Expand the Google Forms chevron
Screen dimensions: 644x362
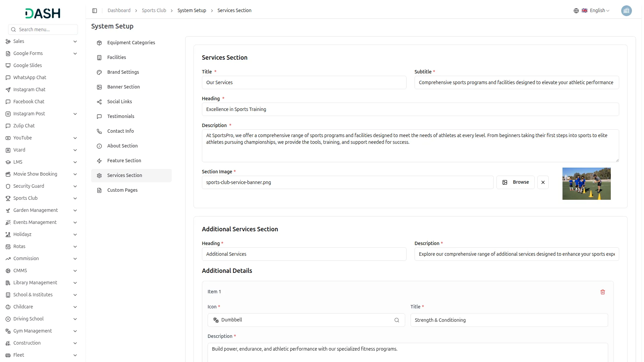[x=75, y=54]
